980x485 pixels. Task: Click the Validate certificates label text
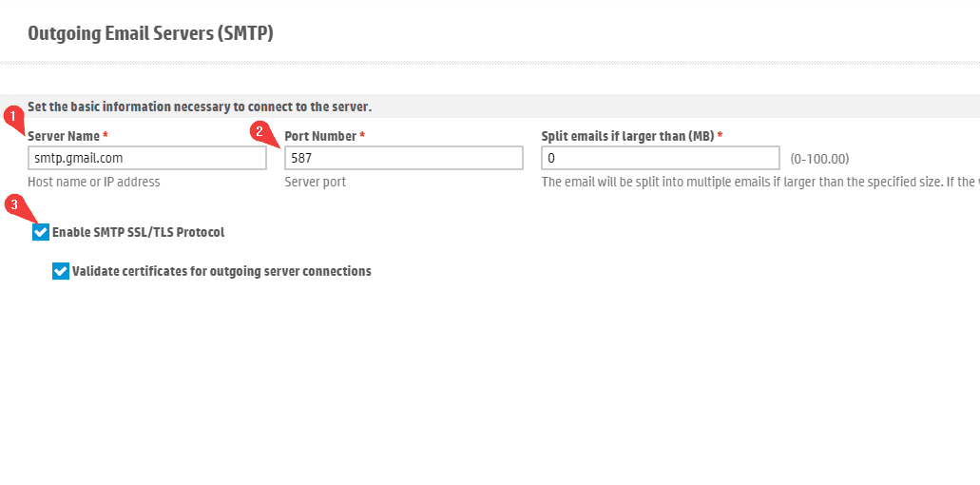tap(221, 271)
